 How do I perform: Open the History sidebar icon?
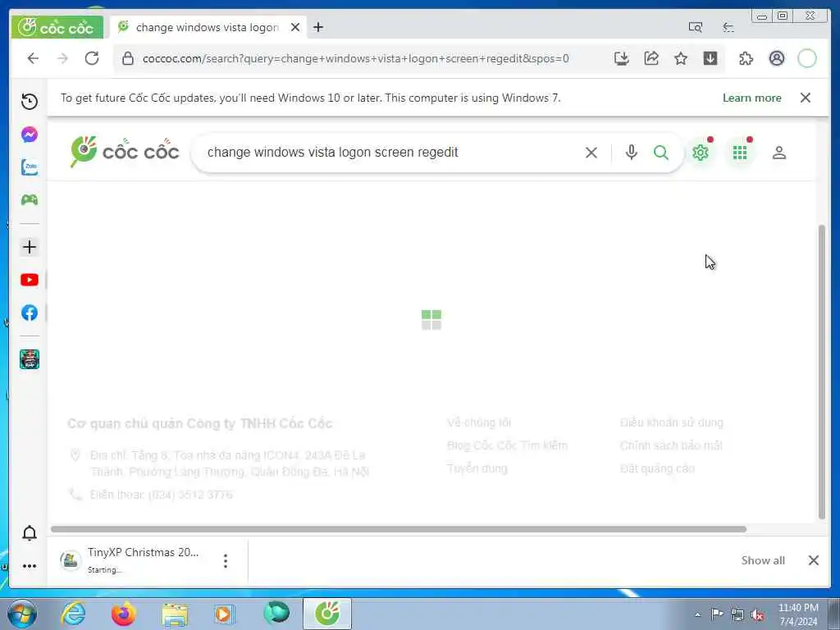[x=30, y=101]
